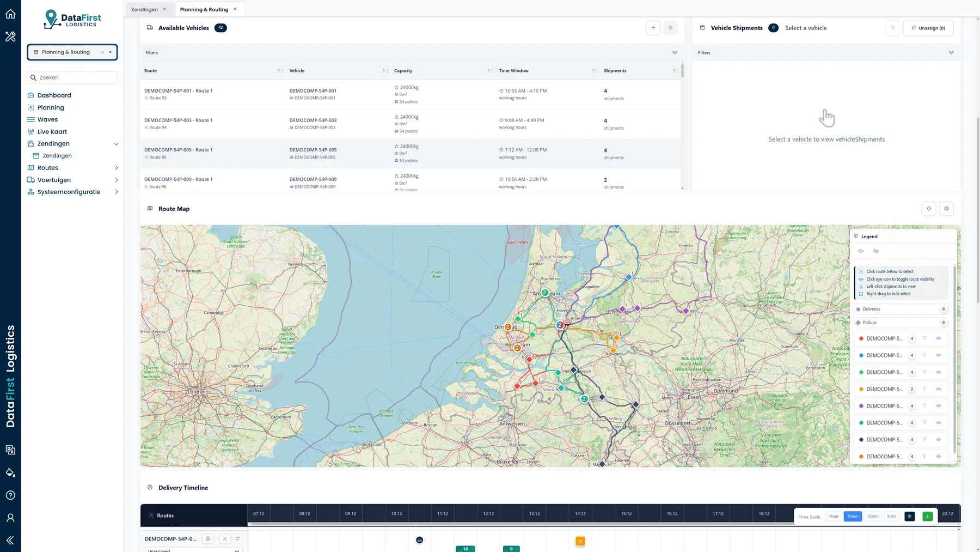
Task: Click the plus-circle icon on timeline route row
Action: (x=208, y=539)
